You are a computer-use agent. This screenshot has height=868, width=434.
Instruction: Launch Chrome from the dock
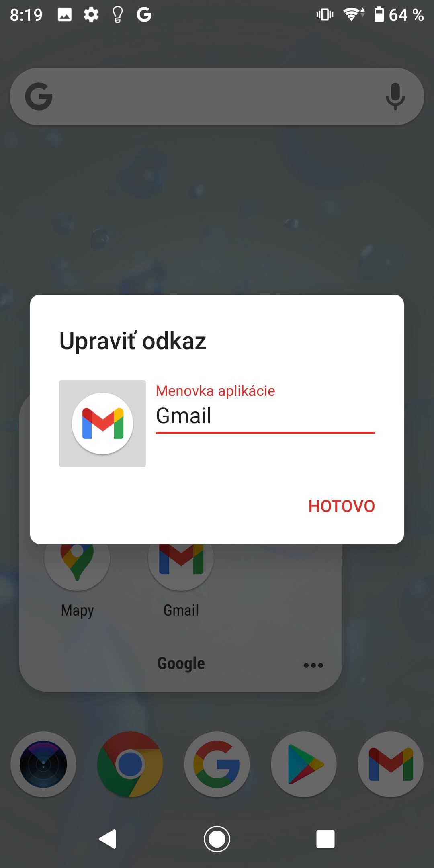(130, 764)
